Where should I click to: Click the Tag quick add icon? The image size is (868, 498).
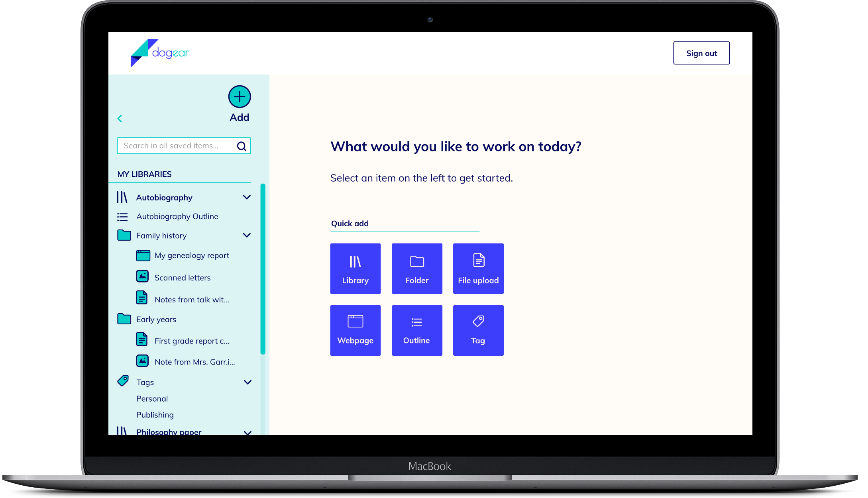click(477, 331)
